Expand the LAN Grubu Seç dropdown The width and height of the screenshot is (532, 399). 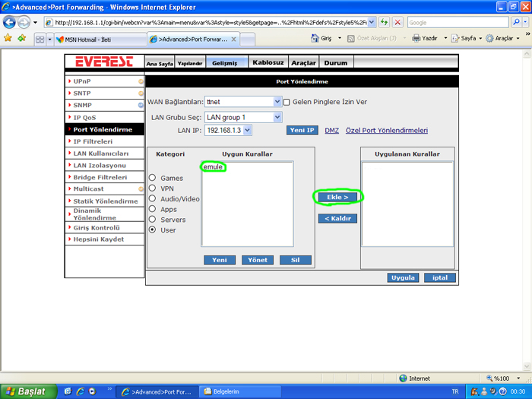(243, 117)
